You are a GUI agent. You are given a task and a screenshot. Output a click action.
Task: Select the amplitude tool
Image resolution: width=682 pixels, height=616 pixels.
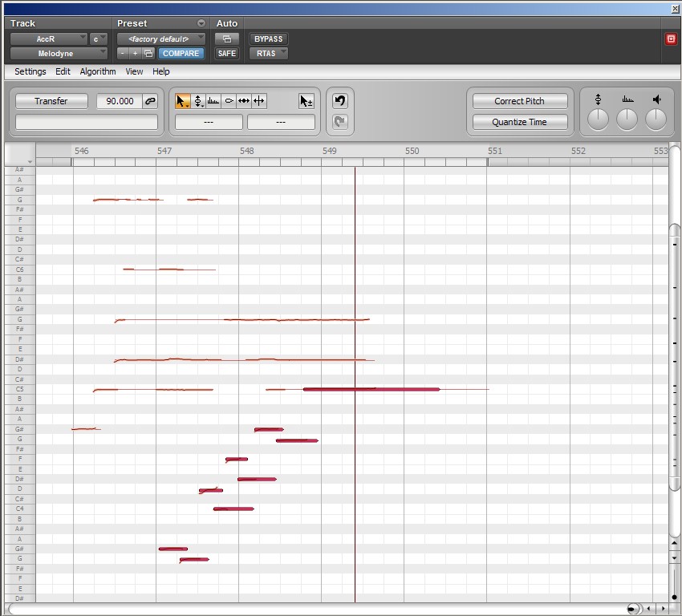(229, 101)
